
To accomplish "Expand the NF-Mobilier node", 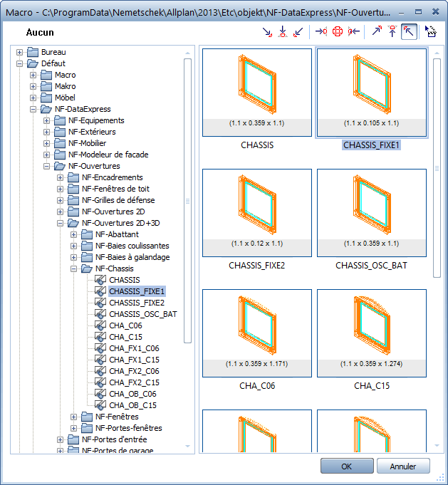I will click(x=46, y=144).
